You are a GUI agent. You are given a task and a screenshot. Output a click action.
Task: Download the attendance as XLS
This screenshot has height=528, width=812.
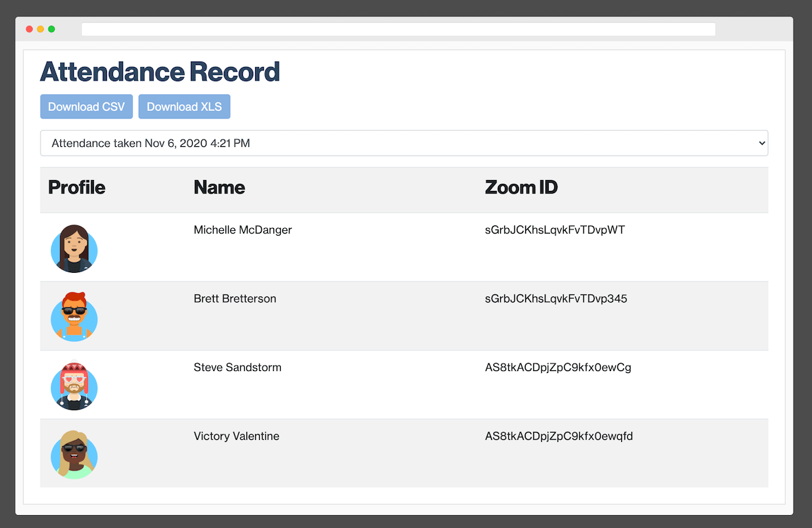pyautogui.click(x=184, y=107)
